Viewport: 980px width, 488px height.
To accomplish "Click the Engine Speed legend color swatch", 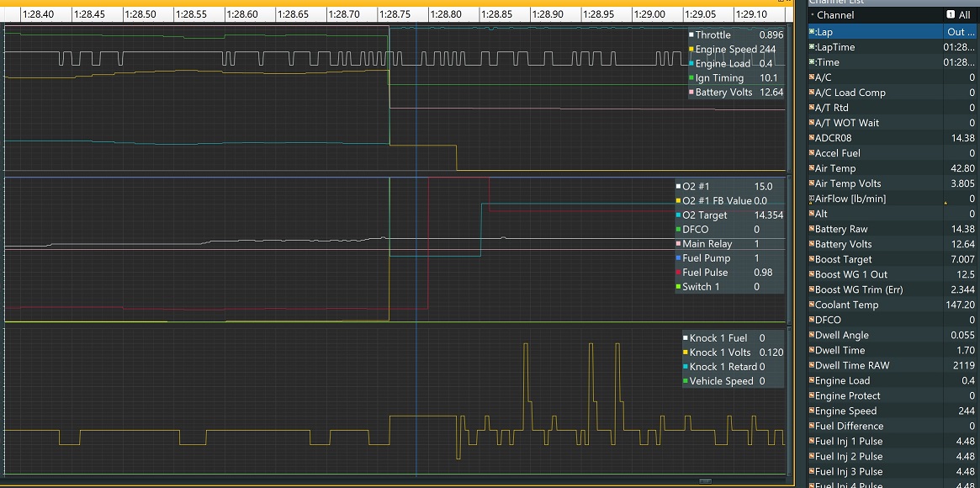I will pos(691,50).
